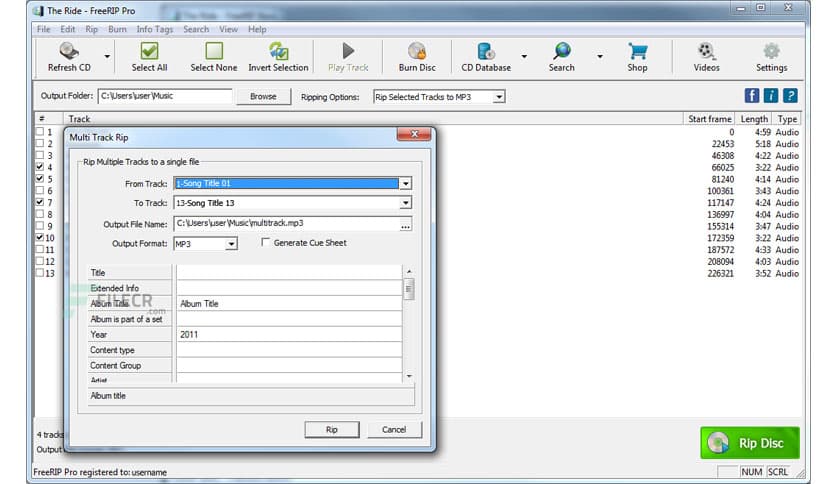Click the Year value 2011 field
This screenshot has width=836, height=484.
pyautogui.click(x=290, y=334)
